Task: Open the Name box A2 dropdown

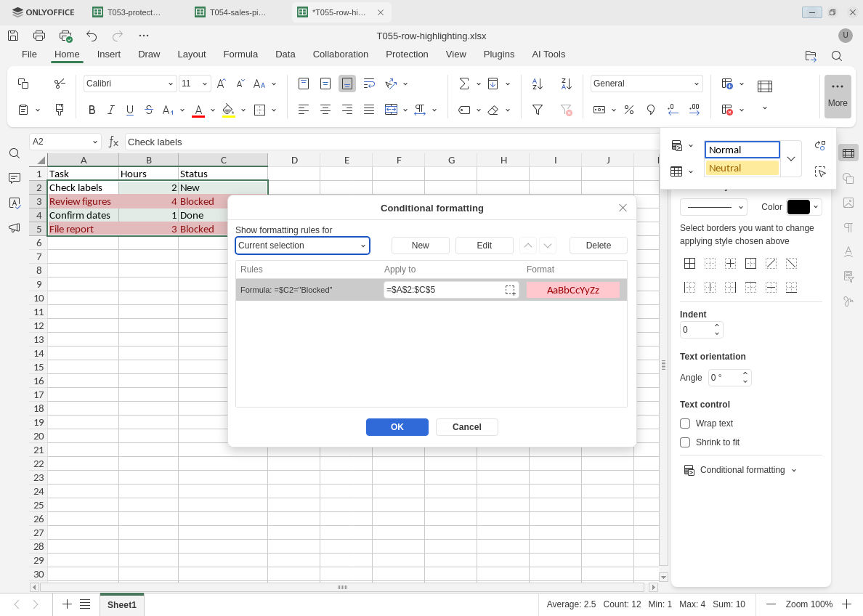Action: pos(94,142)
